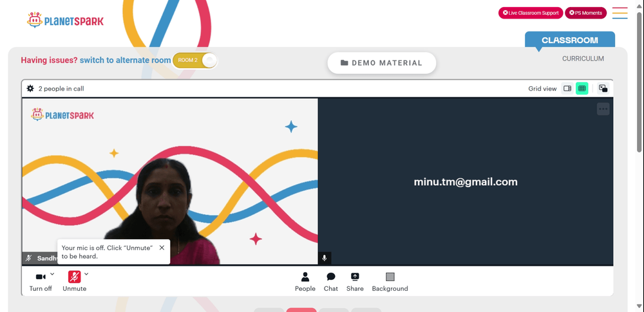Open the People panel
This screenshot has height=312, width=644.
305,282
